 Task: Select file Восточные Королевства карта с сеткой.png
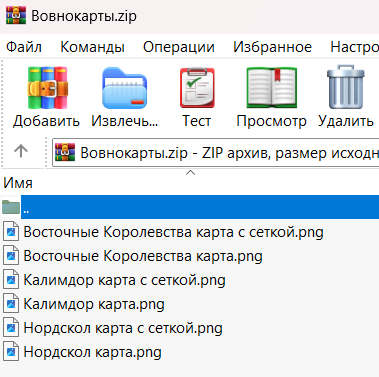[173, 232]
